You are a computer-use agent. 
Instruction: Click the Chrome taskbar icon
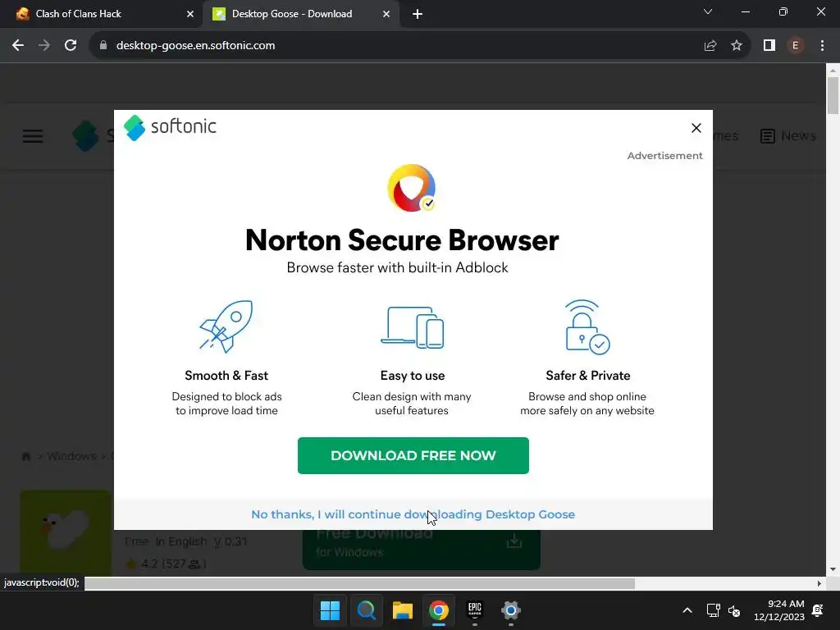click(x=438, y=610)
